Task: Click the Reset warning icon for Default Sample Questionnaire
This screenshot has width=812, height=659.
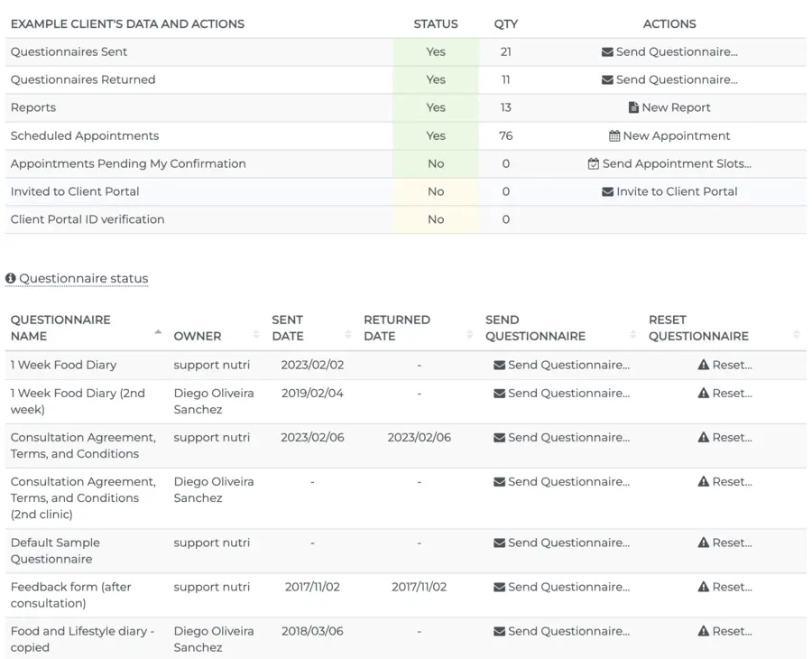Action: point(703,541)
